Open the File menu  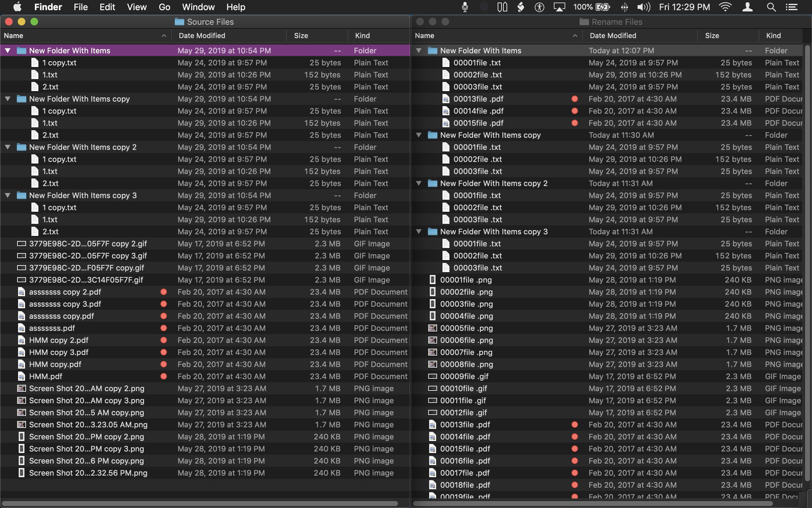tap(81, 7)
